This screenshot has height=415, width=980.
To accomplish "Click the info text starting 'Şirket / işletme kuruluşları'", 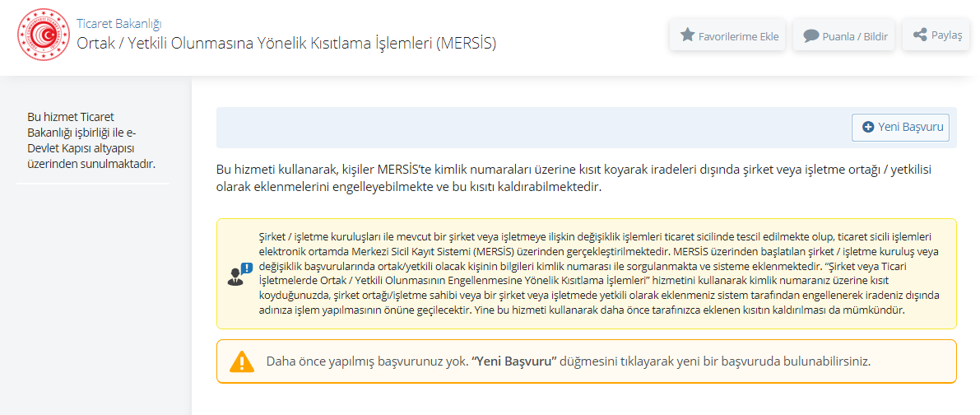I will click(x=599, y=273).
